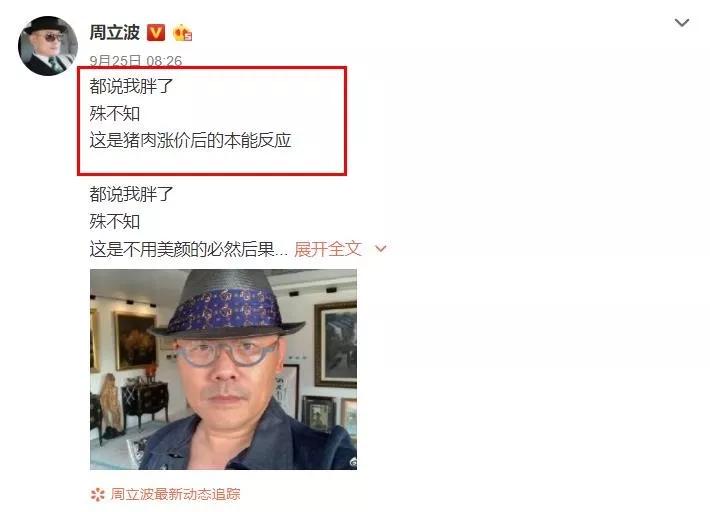
Task: Click the chevron arrow beside 展开全文
Action: 381,249
